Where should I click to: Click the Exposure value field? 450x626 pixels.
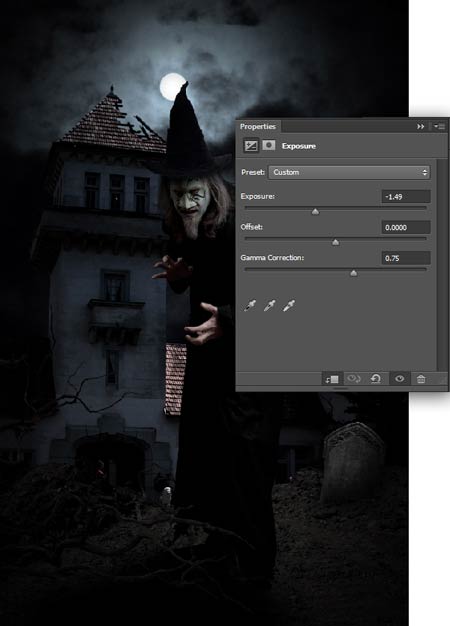406,196
